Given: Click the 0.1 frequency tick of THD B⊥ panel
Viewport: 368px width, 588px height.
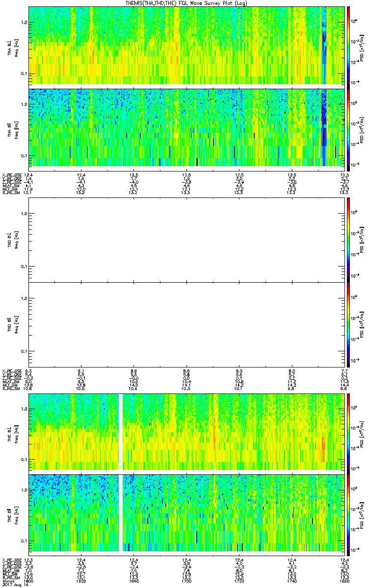Looking at the screenshot, I should coord(24,267).
